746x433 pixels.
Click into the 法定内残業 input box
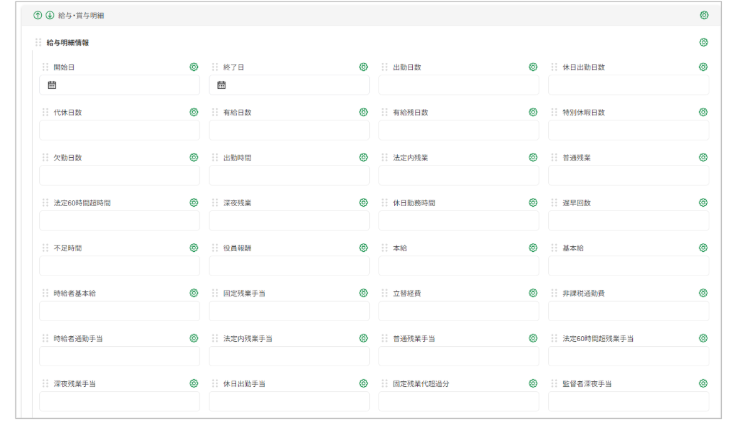(x=458, y=175)
